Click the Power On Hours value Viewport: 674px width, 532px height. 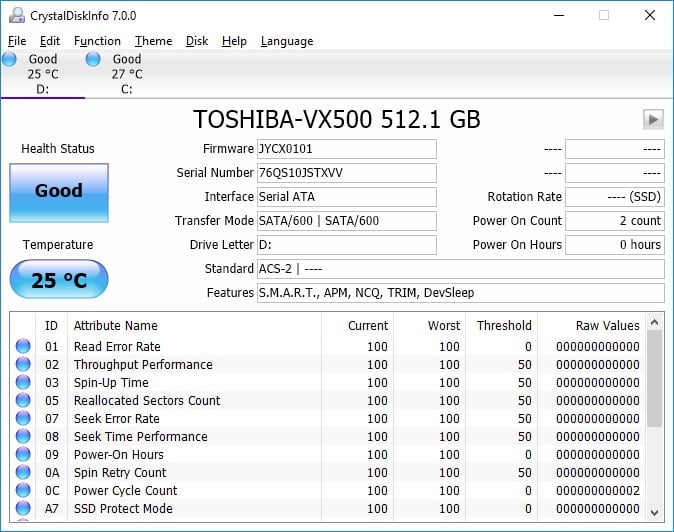615,245
